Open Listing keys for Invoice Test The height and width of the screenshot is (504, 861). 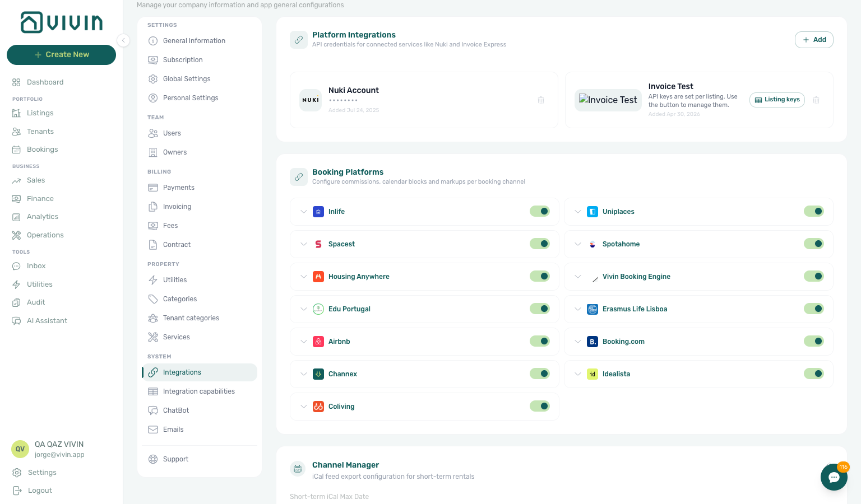point(777,100)
